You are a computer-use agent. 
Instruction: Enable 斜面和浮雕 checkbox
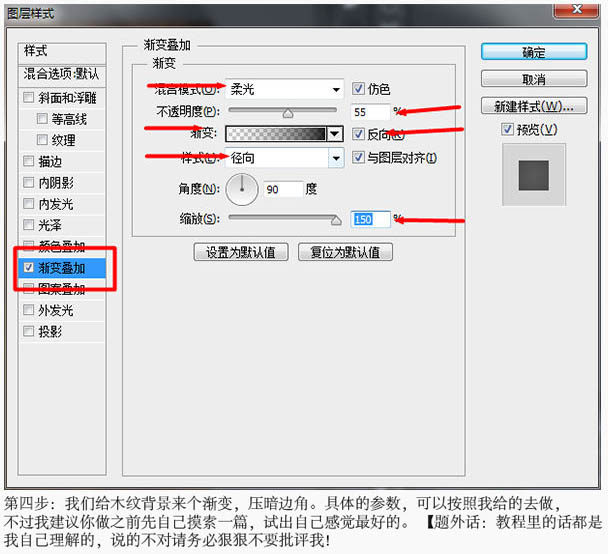coord(28,97)
